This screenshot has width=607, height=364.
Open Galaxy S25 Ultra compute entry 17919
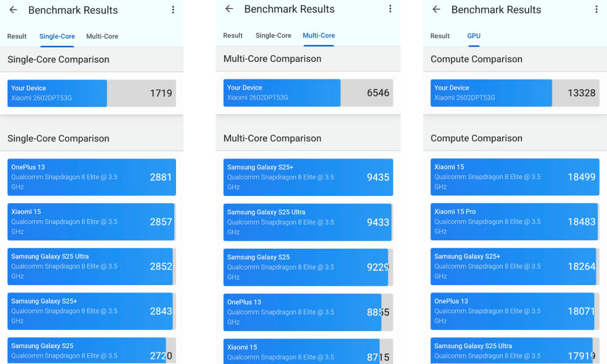click(515, 351)
